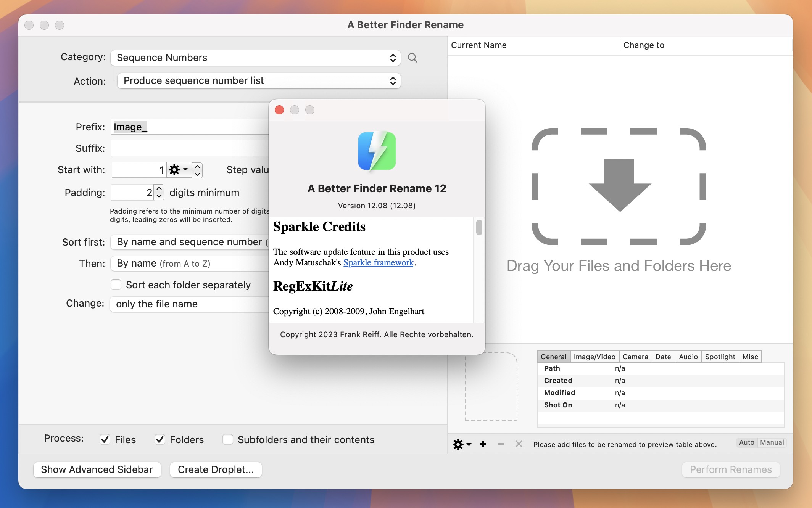812x508 pixels.
Task: Click the Start with value stepper arrows
Action: click(197, 170)
